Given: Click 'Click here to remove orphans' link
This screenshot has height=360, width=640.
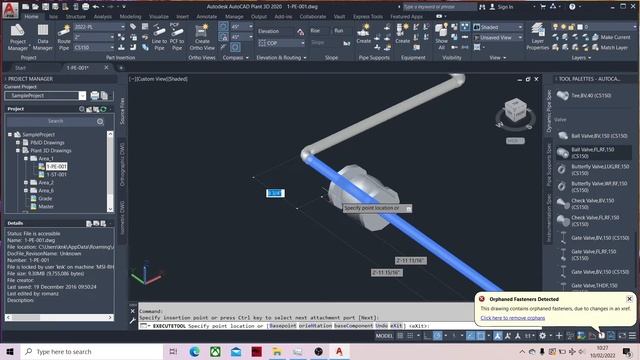Looking at the screenshot, I should tap(512, 318).
